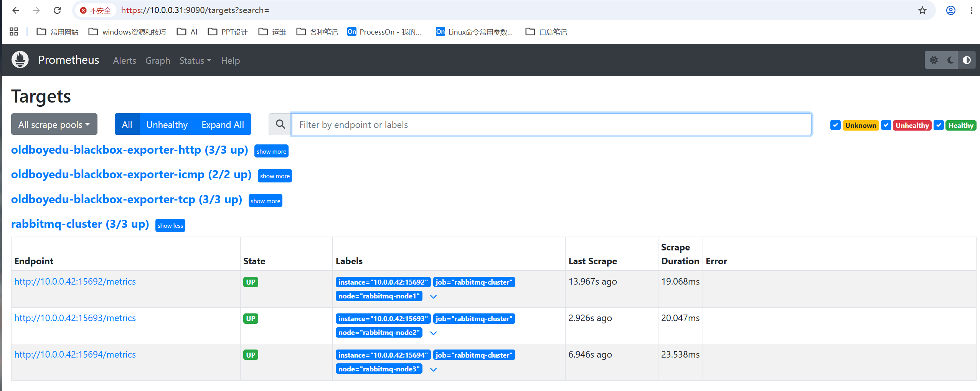Click the not secure warning badge
Viewport: 980px width, 391px height.
tap(95, 10)
